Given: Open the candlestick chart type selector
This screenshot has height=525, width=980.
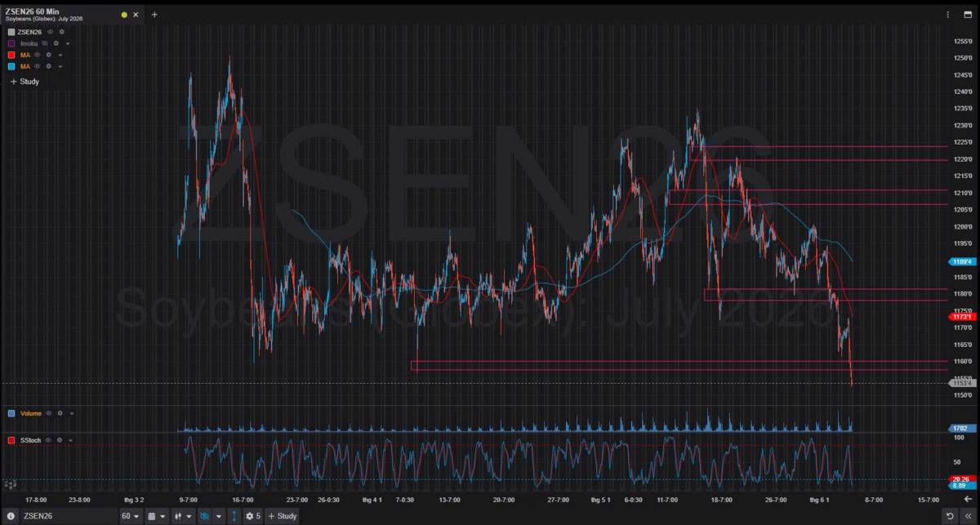Looking at the screenshot, I should pyautogui.click(x=178, y=516).
